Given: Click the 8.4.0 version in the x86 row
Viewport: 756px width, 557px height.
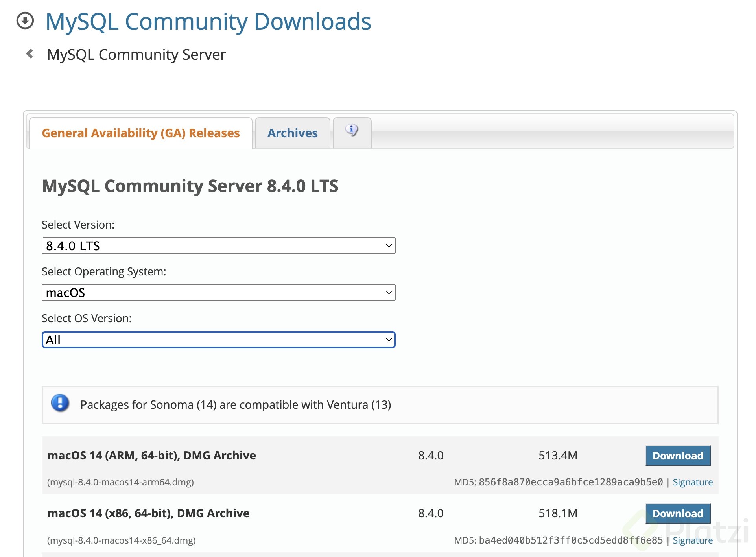Looking at the screenshot, I should tap(431, 513).
